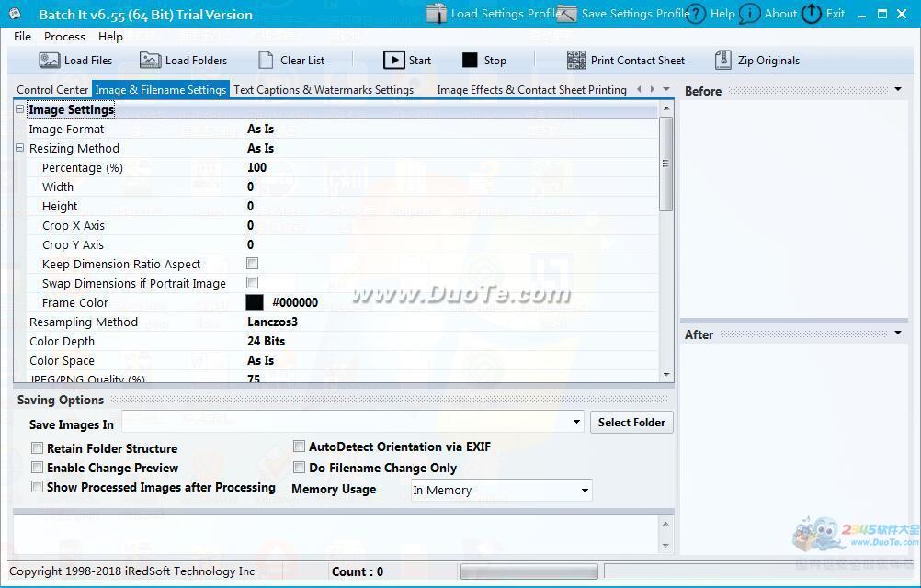Click the Color Space value As Is
Screen dimensions: 921x588
pyautogui.click(x=261, y=360)
